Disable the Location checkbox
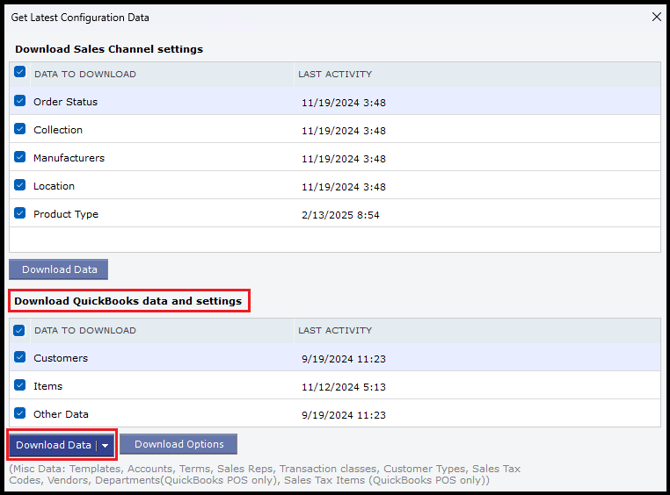The width and height of the screenshot is (670, 495). (x=20, y=185)
